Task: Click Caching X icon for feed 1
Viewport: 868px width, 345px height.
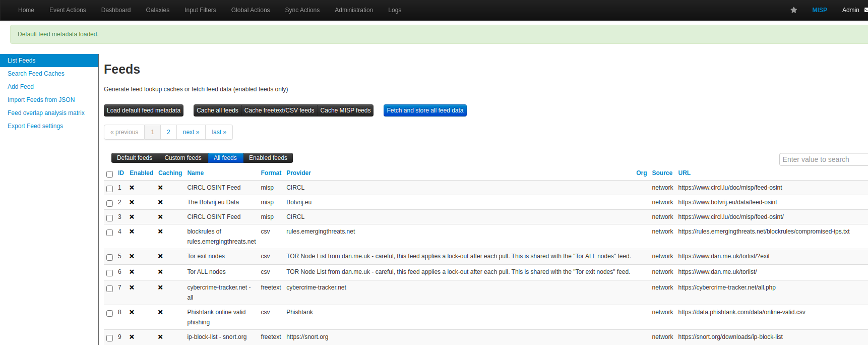Action: click(160, 188)
